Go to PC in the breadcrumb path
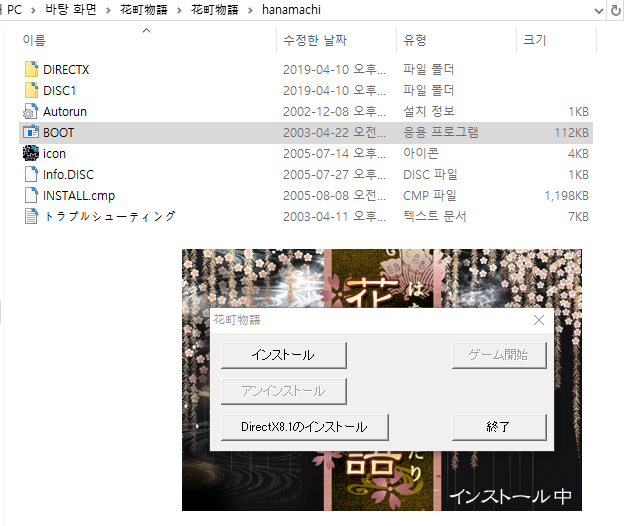 (x=14, y=10)
